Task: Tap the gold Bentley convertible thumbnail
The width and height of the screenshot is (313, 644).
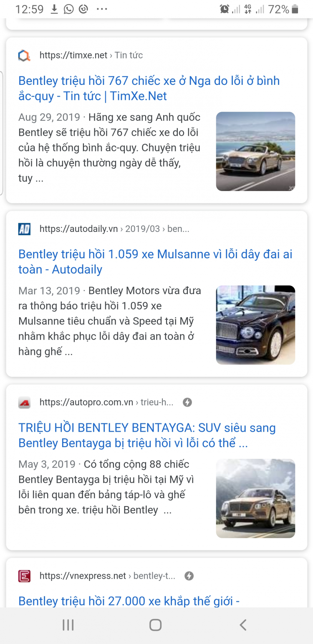Action: point(255,151)
